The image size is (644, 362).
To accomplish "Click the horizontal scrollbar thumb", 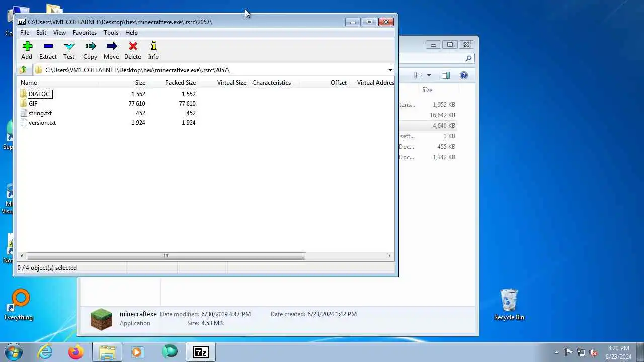I will tap(166, 256).
